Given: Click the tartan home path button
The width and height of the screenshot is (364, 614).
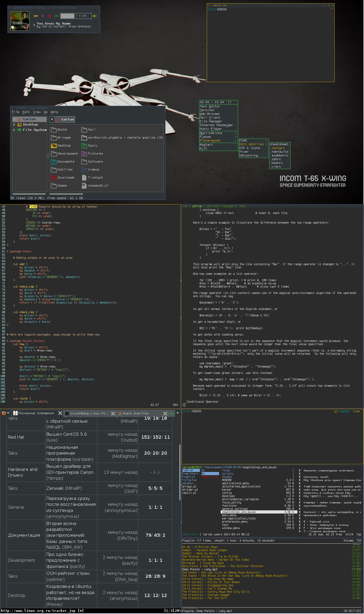Looking at the screenshot, I should tap(65, 119).
